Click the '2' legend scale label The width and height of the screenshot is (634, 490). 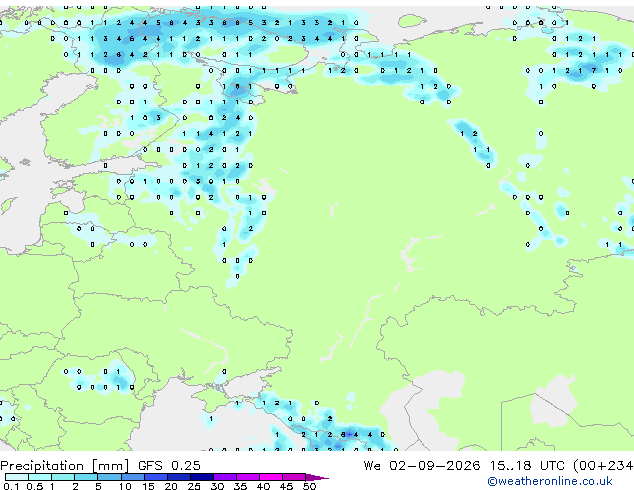(75, 486)
